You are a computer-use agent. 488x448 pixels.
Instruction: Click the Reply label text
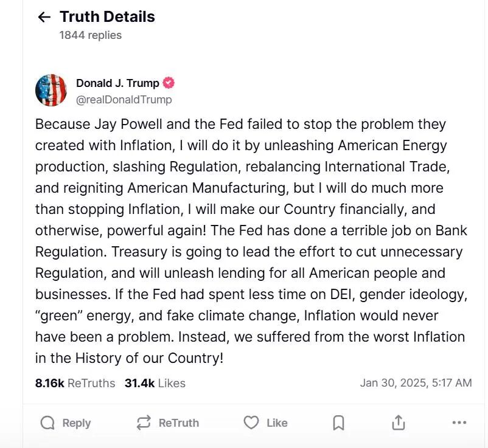tap(77, 423)
